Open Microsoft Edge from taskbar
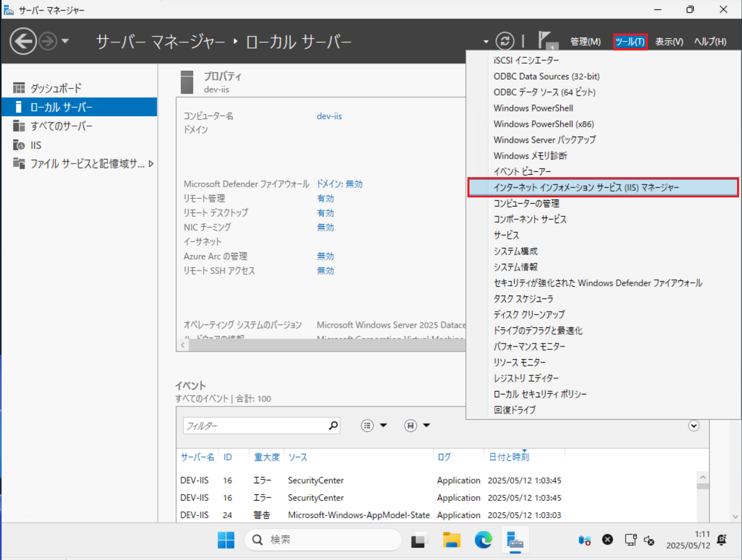 point(483,540)
